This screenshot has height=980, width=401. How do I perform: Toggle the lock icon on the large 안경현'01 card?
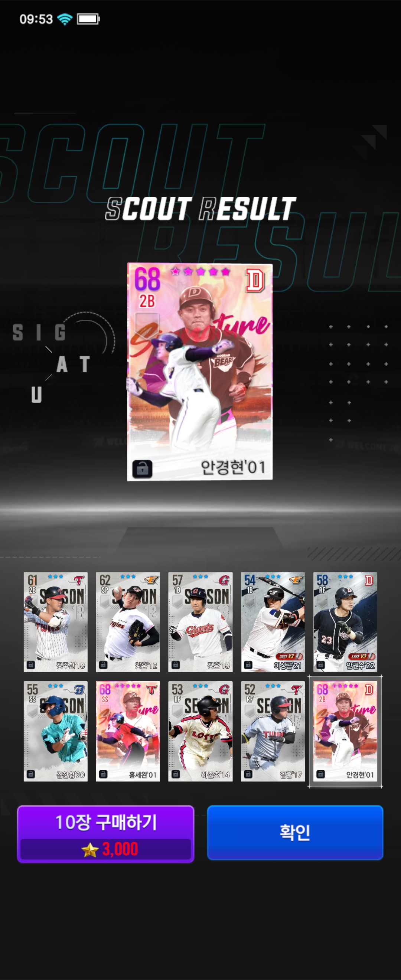pos(142,469)
